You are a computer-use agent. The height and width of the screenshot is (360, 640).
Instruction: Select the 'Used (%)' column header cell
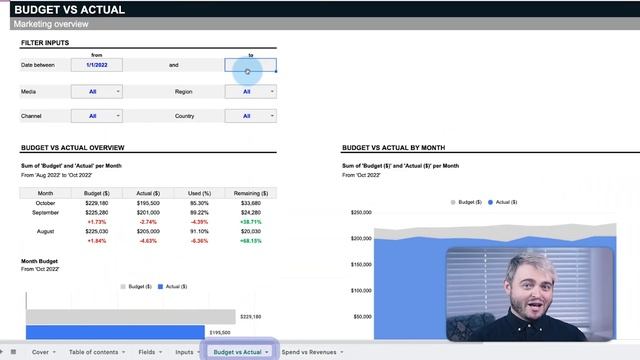tap(199, 193)
